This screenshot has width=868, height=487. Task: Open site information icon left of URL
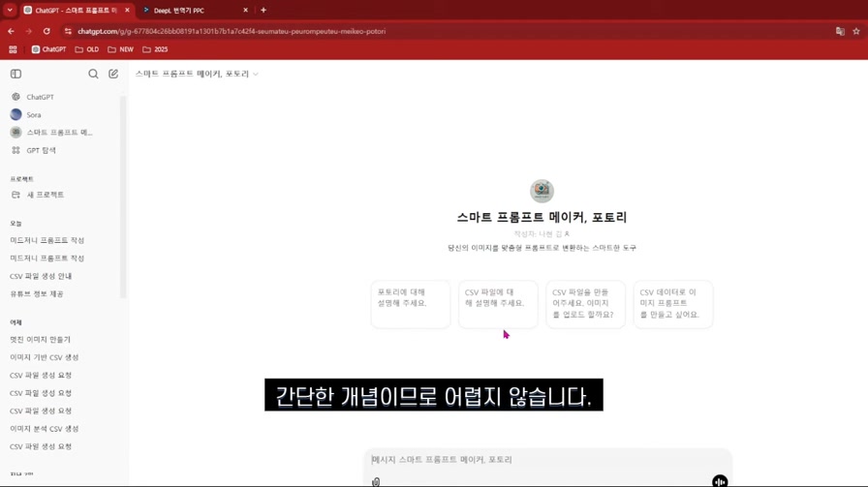click(68, 32)
